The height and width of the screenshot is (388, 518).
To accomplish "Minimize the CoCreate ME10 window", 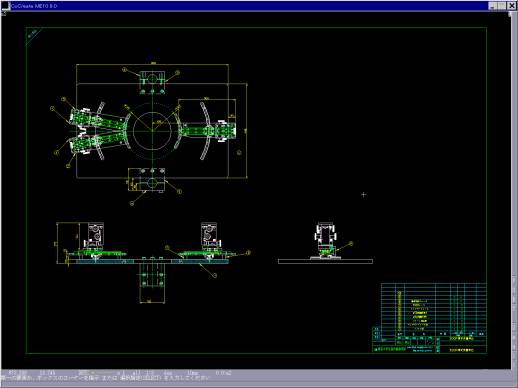I will click(494, 6).
